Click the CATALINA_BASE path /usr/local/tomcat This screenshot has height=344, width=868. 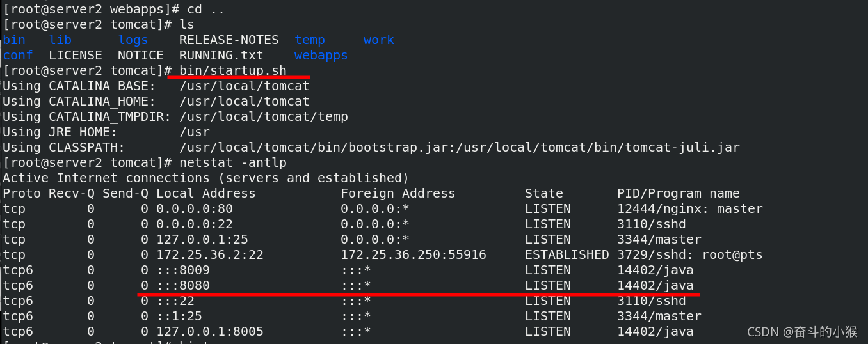pyautogui.click(x=245, y=86)
